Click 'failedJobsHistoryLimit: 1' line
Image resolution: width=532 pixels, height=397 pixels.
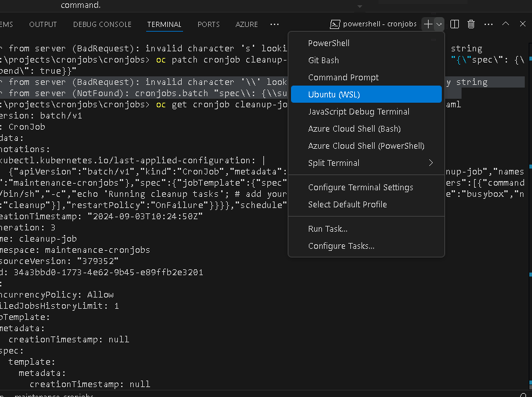pos(59,305)
